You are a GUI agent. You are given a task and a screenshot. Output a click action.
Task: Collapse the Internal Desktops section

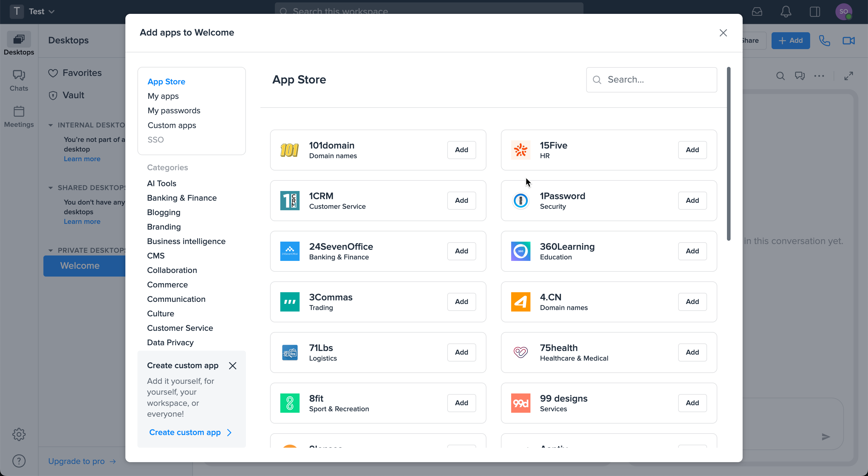51,125
